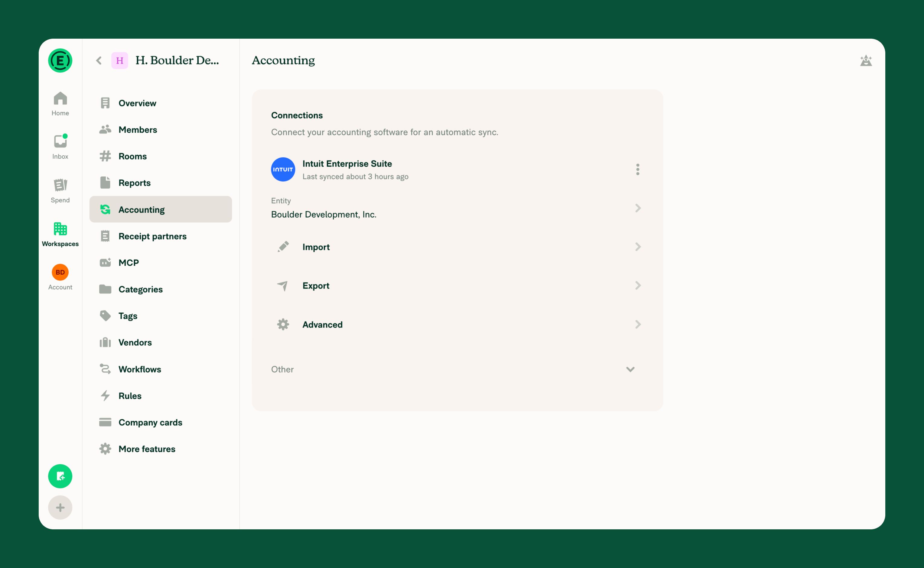
Task: Open the Spend section
Action: [60, 190]
